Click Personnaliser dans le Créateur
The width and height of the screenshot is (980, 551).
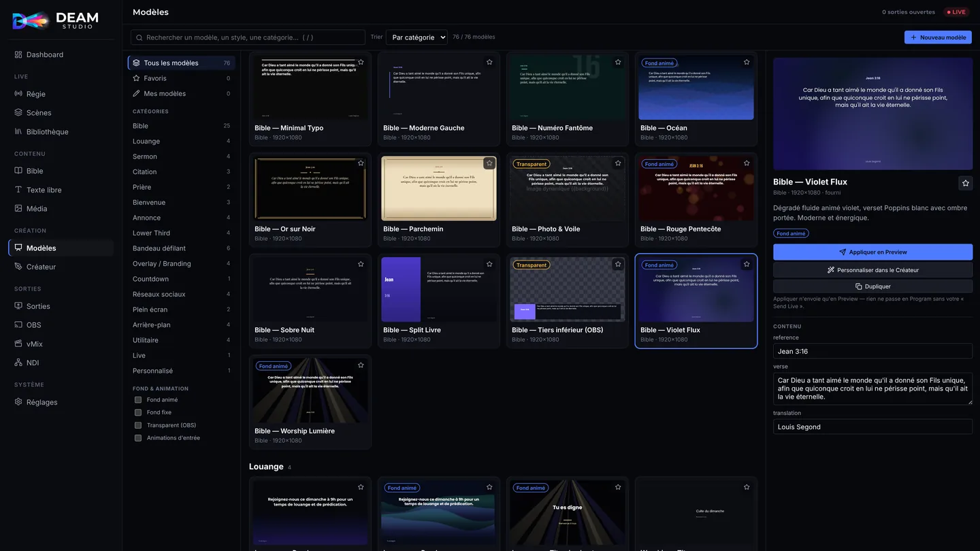872,270
